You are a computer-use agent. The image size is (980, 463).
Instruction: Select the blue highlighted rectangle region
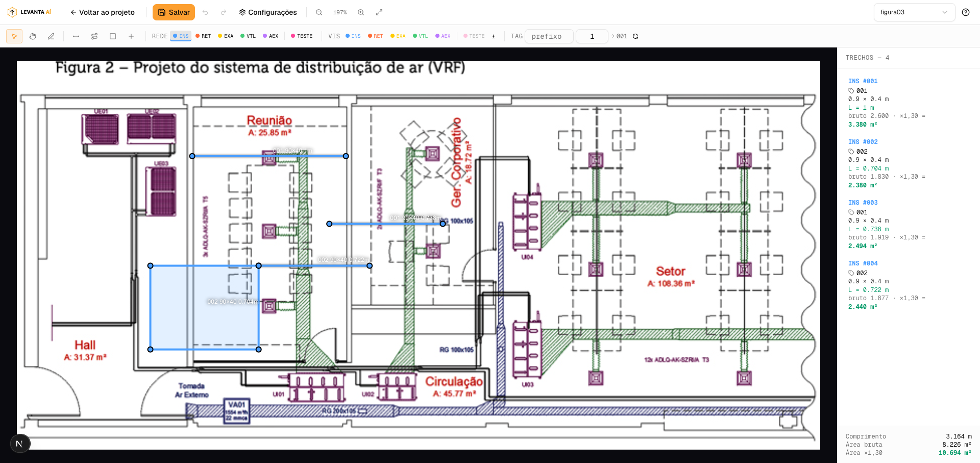click(204, 307)
